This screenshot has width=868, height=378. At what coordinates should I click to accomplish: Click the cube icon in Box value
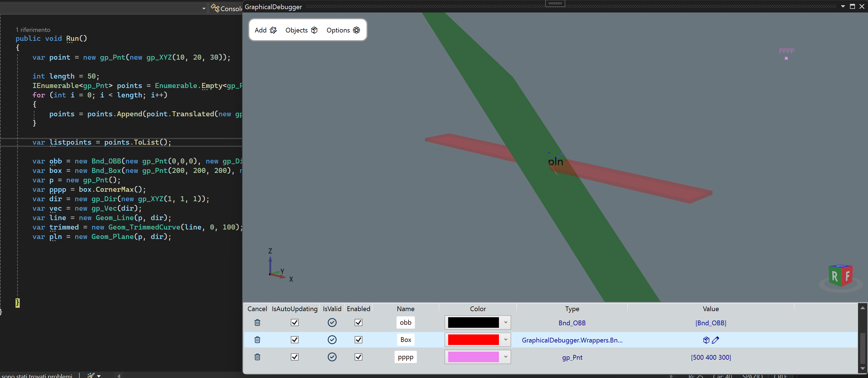(x=706, y=340)
